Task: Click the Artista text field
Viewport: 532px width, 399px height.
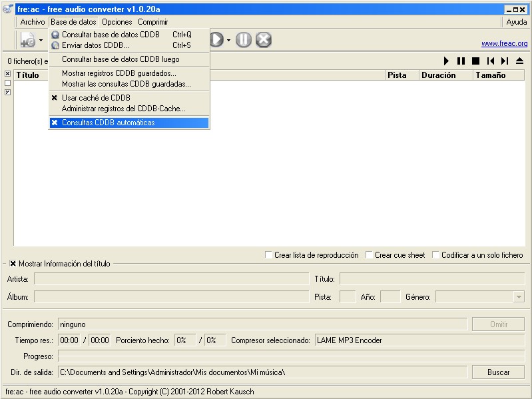Action: (171, 279)
